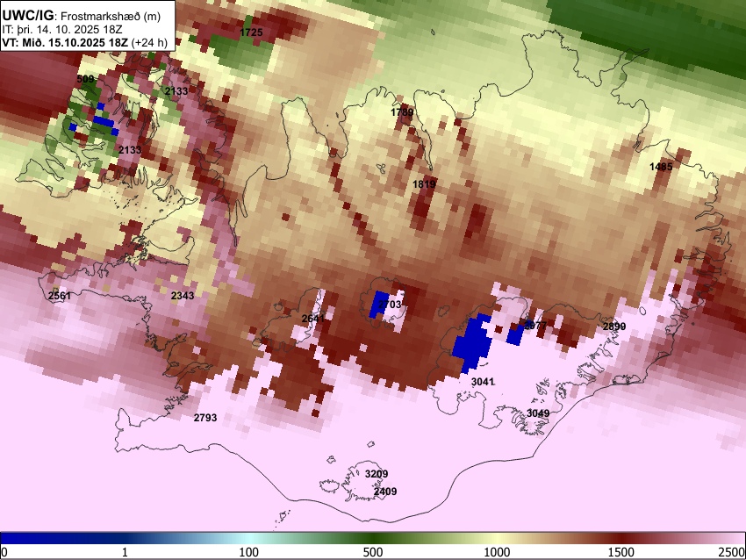This screenshot has height=560, width=746.
Task: Click the 2641 elevation label
Action: tap(313, 319)
